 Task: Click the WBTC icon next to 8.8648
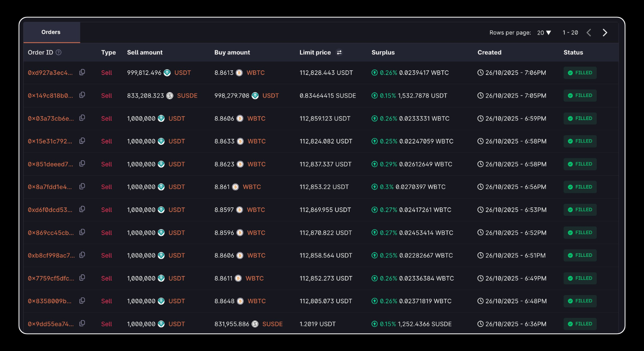(240, 301)
